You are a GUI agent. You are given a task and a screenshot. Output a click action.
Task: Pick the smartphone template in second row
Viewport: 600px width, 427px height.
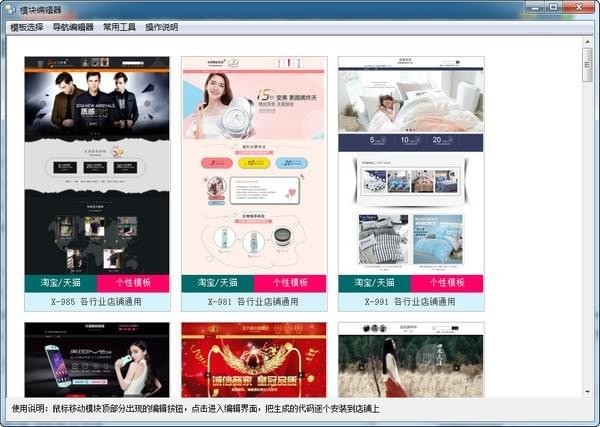(97, 360)
